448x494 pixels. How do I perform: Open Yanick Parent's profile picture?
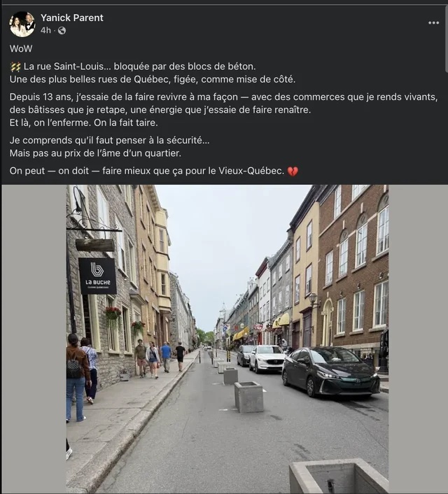(22, 24)
